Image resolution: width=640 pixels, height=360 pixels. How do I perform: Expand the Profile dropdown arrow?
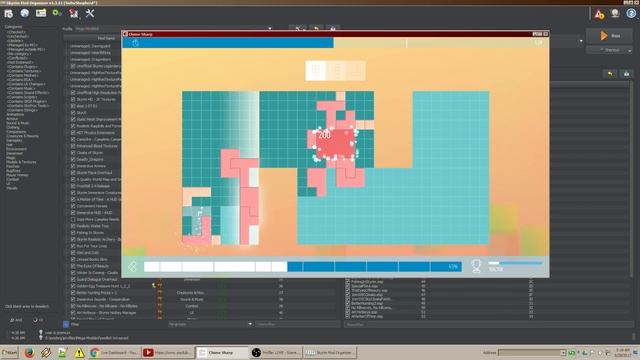269,29
